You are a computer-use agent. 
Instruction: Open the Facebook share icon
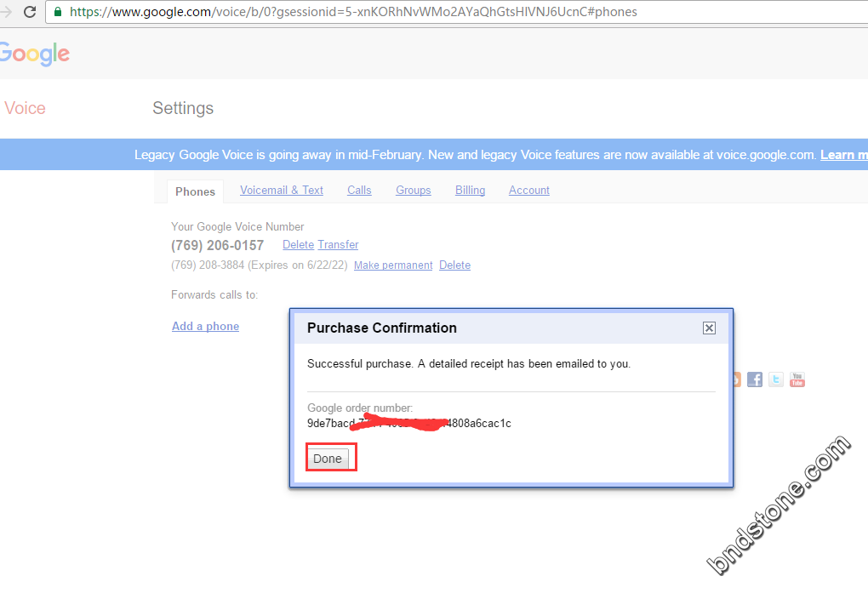click(x=755, y=379)
